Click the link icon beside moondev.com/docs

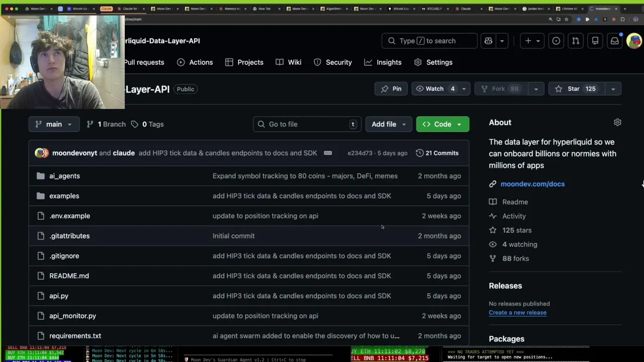pos(493,184)
